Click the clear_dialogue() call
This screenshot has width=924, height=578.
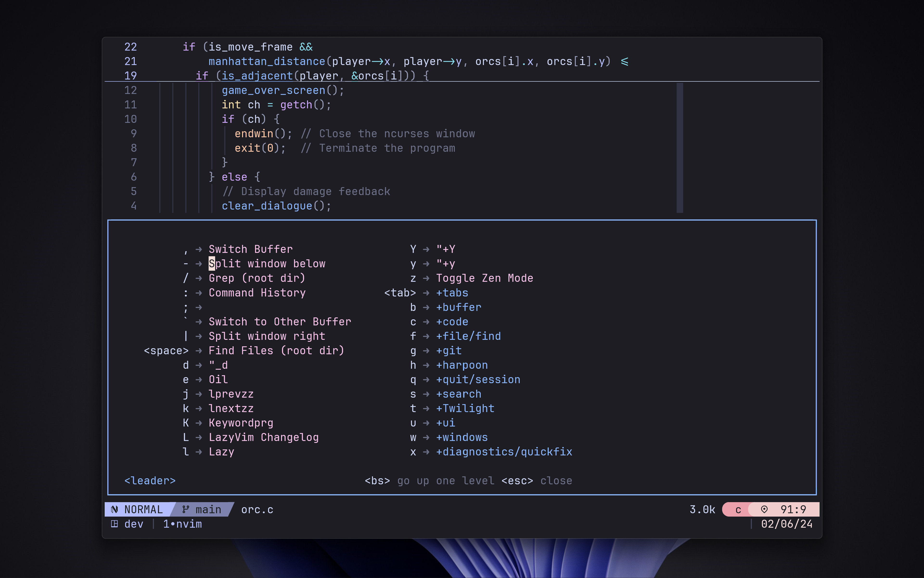(x=276, y=206)
